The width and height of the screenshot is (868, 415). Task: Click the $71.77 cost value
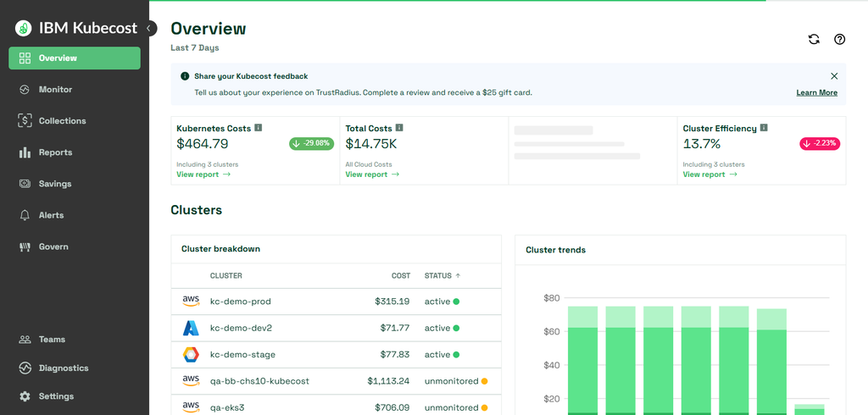click(x=395, y=328)
